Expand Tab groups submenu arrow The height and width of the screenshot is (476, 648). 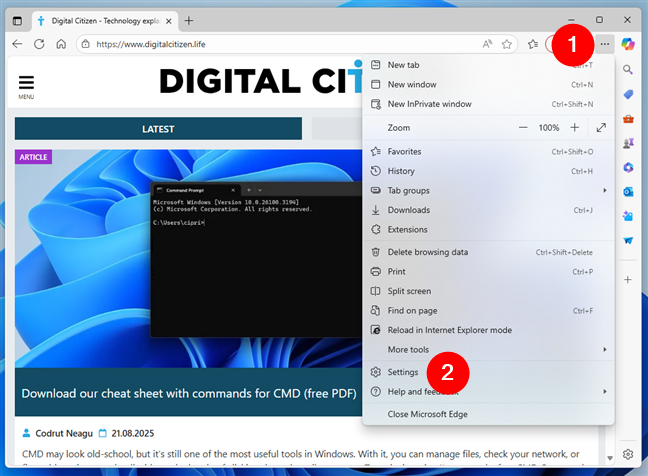point(605,190)
